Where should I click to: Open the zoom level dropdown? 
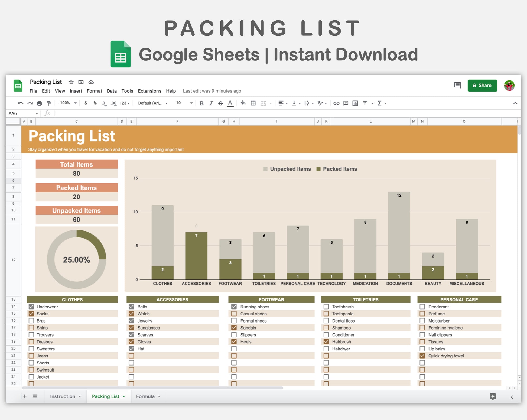click(68, 103)
